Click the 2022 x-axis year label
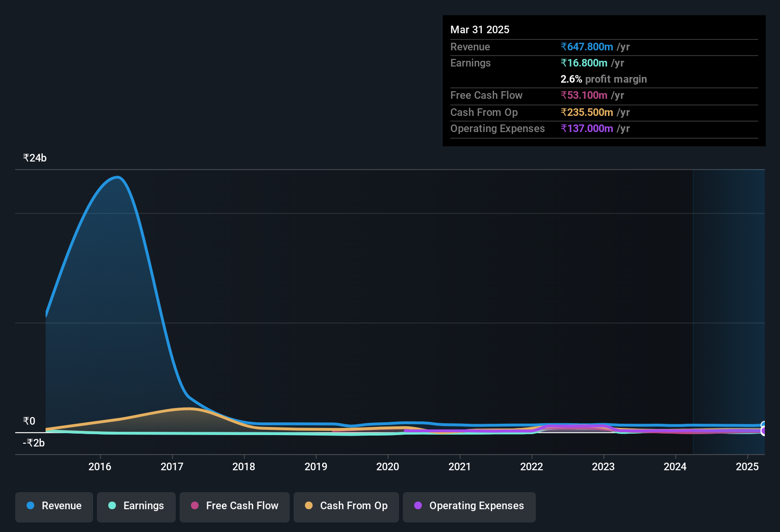The width and height of the screenshot is (780, 532). [x=532, y=466]
